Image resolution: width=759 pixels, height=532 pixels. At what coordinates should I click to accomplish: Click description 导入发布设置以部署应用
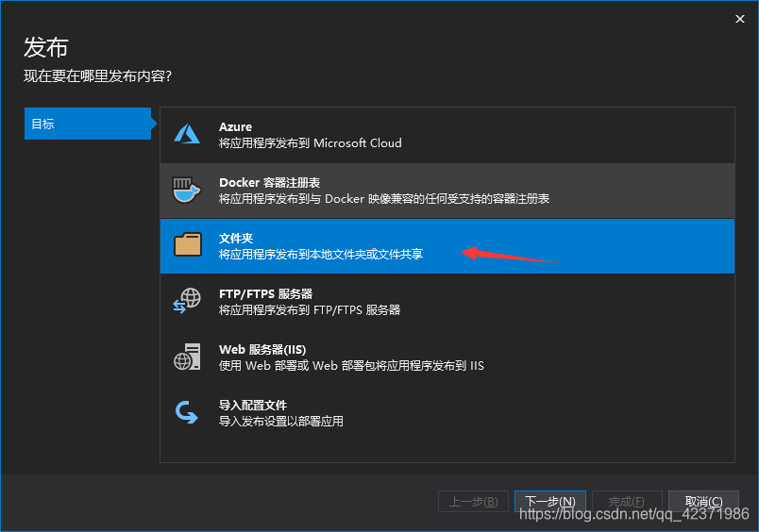click(281, 422)
